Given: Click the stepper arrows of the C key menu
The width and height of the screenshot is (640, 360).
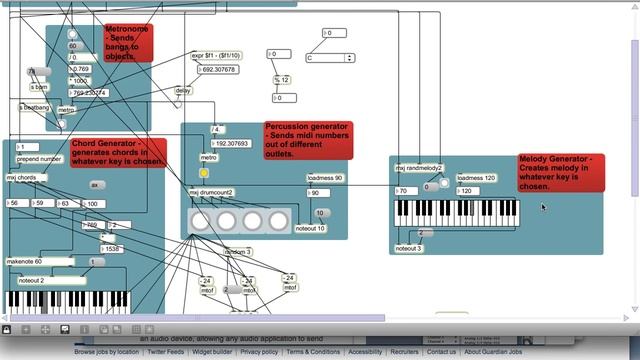Looking at the screenshot, I should click(x=350, y=58).
